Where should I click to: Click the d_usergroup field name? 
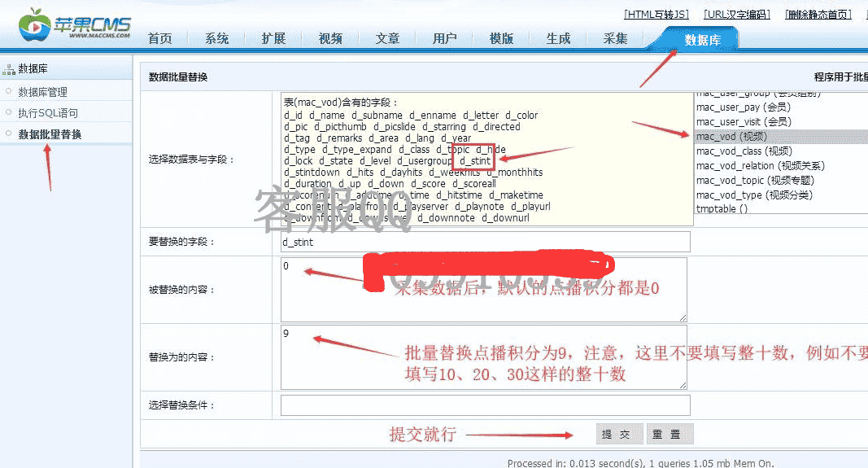(425, 160)
